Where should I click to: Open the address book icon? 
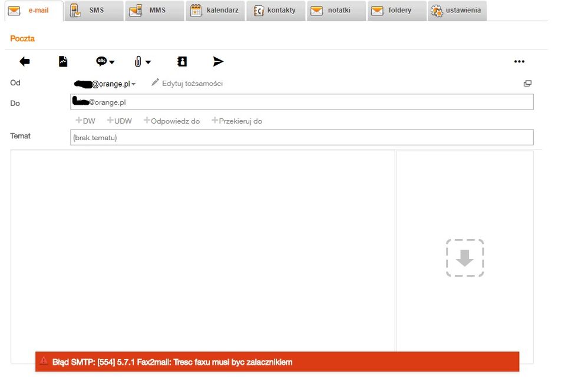coord(182,61)
